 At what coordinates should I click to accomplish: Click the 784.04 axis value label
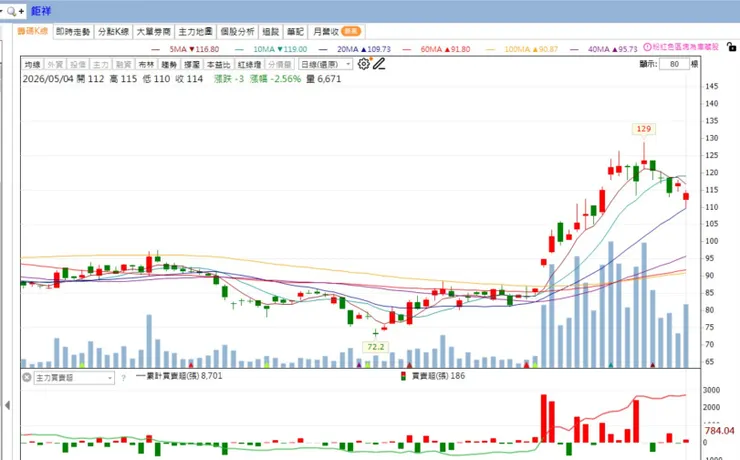(x=719, y=430)
